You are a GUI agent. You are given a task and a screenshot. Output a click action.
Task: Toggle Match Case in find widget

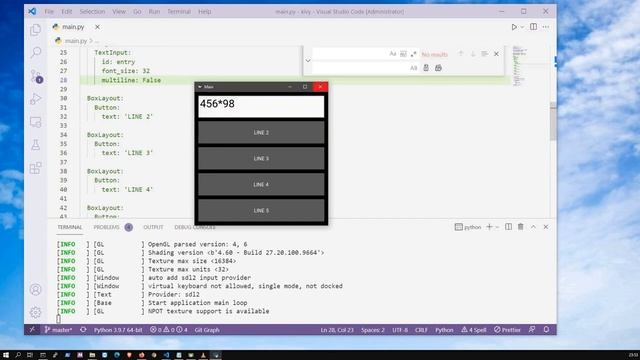coord(393,54)
